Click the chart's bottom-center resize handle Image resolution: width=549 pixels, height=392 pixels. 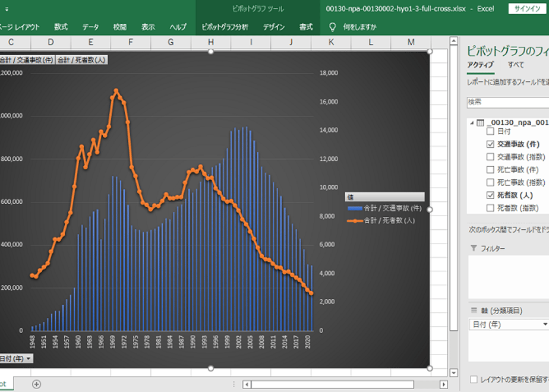point(211,368)
